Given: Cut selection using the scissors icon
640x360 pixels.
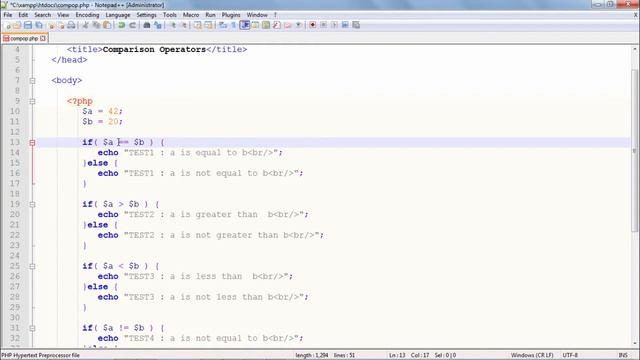Looking at the screenshot, I should tap(85, 25).
